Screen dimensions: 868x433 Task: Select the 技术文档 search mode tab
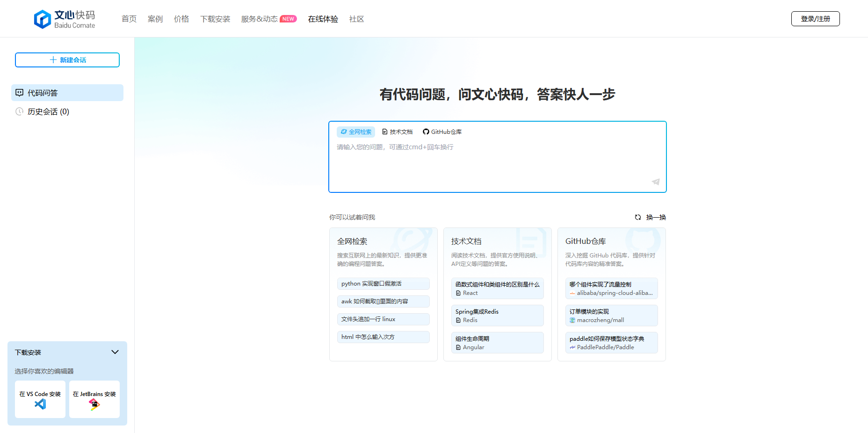coord(398,132)
